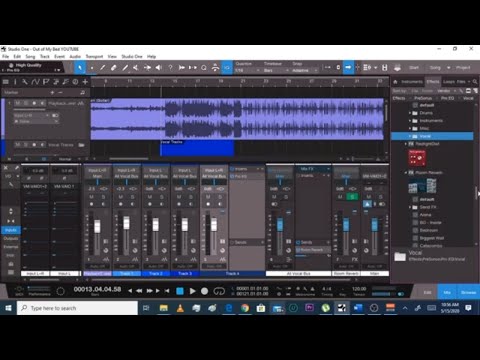Open the Browse view button
This screenshot has height=360, width=480.
click(x=468, y=292)
